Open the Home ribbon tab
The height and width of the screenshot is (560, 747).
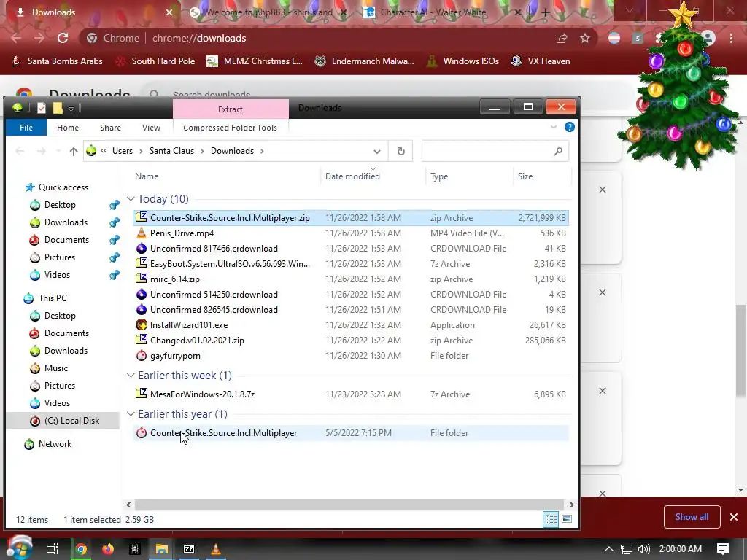[68, 127]
